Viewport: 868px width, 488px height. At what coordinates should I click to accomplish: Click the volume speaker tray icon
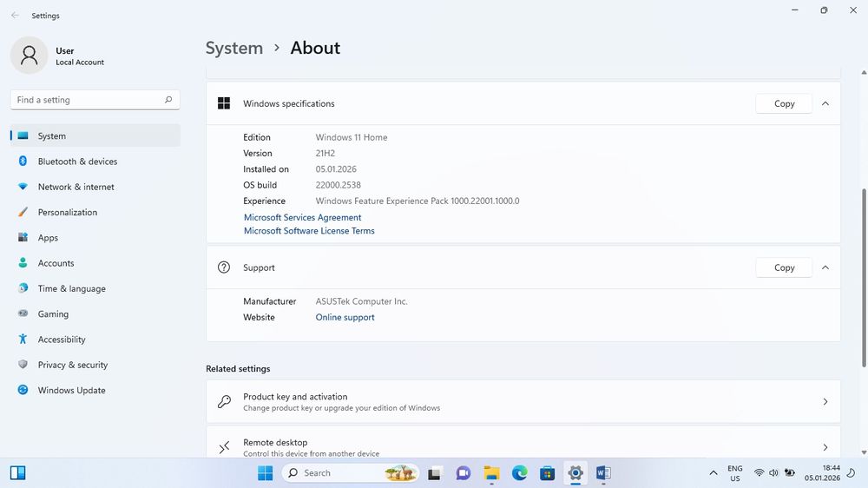(x=774, y=473)
